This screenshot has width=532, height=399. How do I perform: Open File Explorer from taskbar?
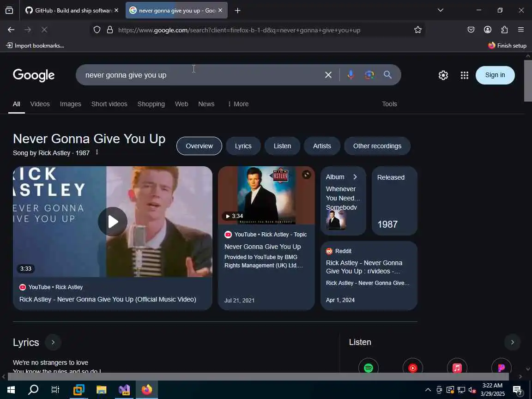pos(101,389)
